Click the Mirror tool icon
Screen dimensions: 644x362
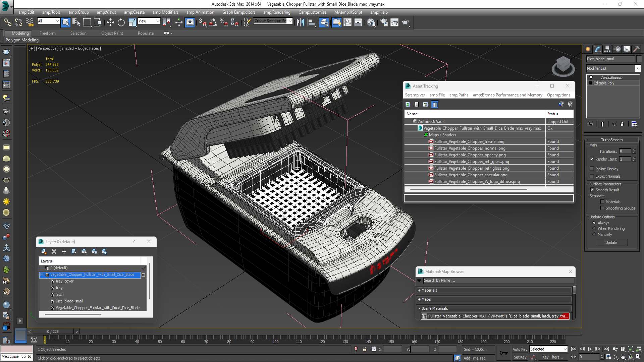coord(300,22)
